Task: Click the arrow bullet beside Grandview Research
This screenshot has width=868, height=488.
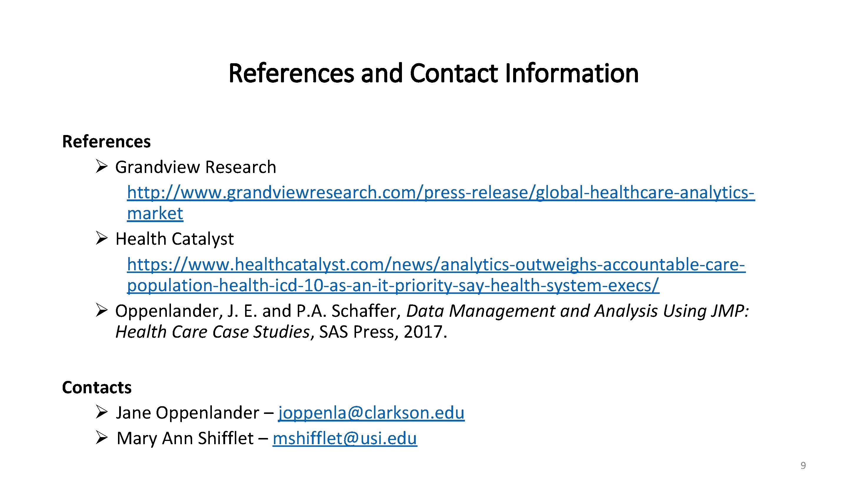Action: pos(102,166)
